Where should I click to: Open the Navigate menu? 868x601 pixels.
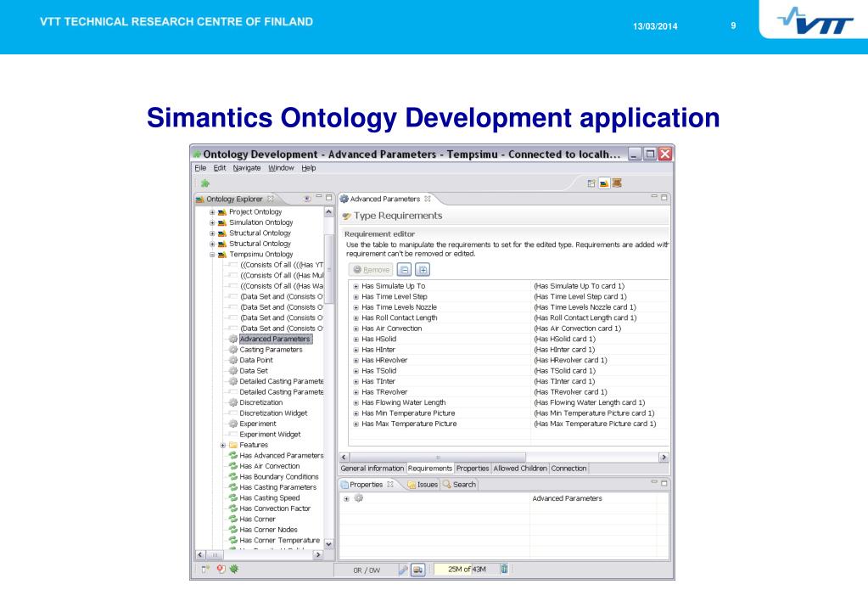click(247, 168)
